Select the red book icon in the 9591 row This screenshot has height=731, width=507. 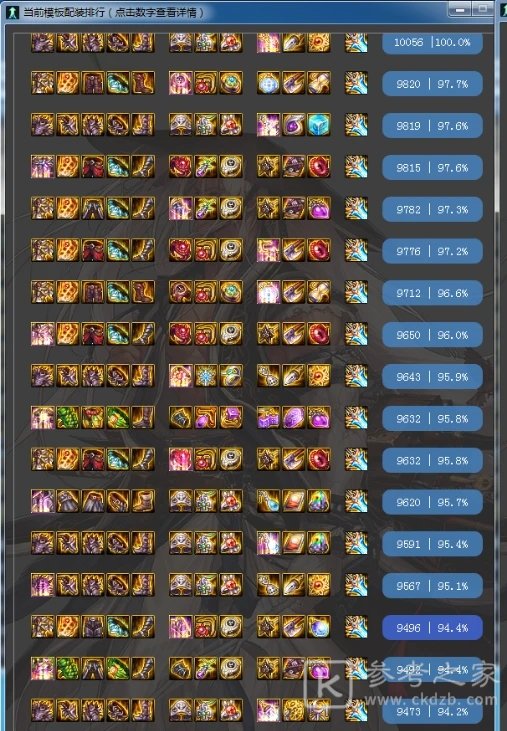(294, 543)
